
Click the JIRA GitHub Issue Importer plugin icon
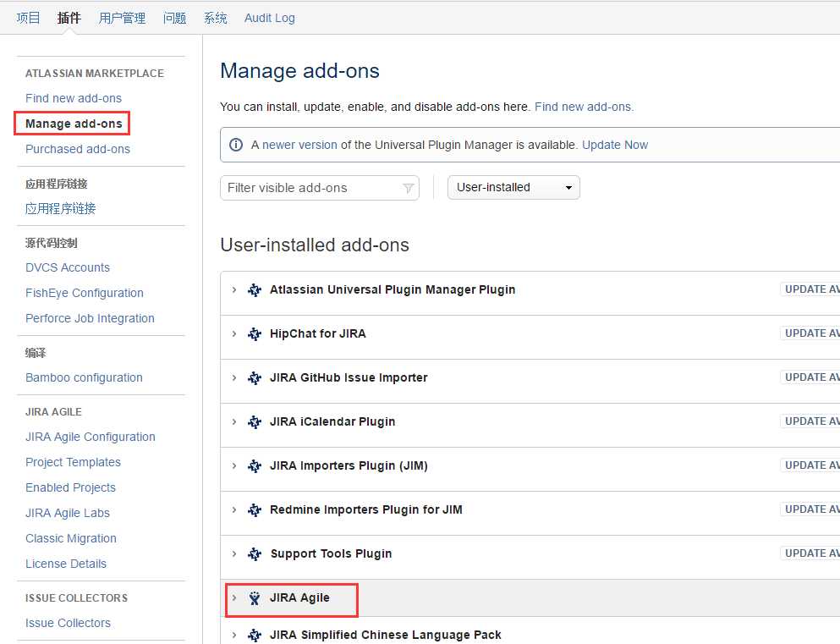(255, 377)
